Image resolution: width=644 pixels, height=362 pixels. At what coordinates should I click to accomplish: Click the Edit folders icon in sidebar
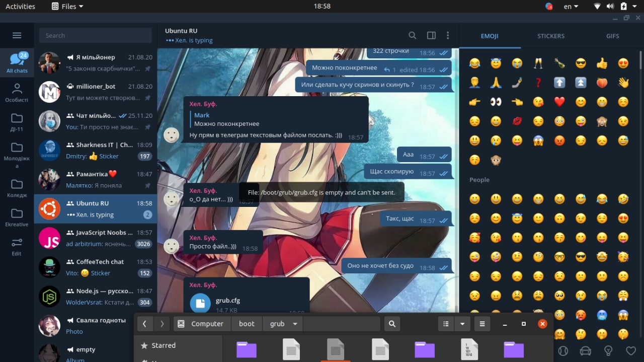[17, 247]
